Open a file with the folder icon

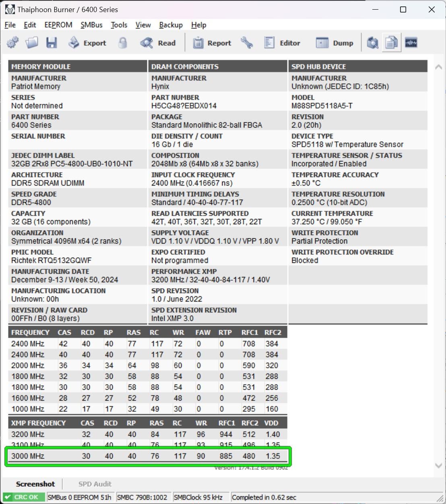pyautogui.click(x=32, y=43)
